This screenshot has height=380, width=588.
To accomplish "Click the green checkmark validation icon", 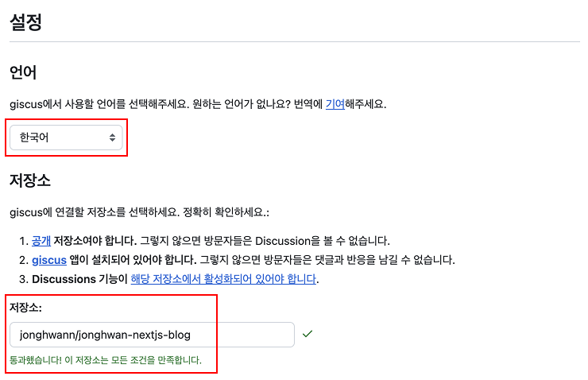I will coord(308,334).
